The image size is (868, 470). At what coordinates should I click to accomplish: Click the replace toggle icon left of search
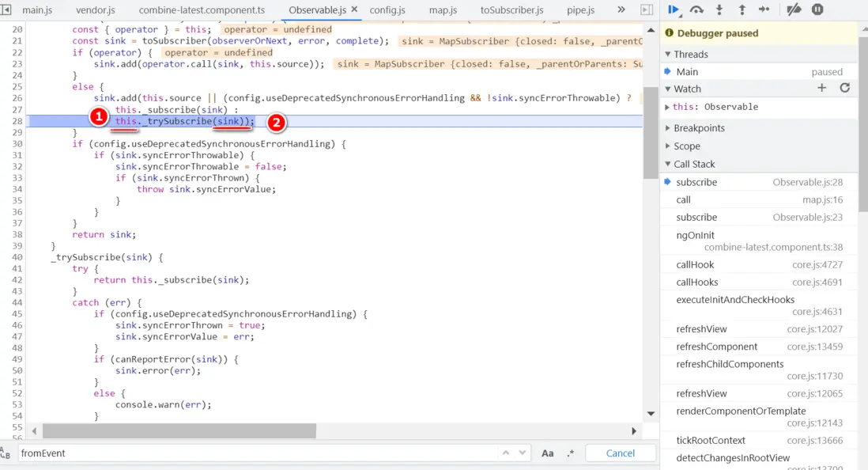click(x=6, y=453)
